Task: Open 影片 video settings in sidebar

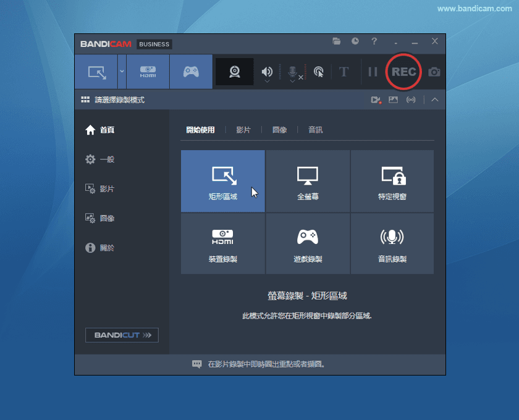Action: (99, 188)
